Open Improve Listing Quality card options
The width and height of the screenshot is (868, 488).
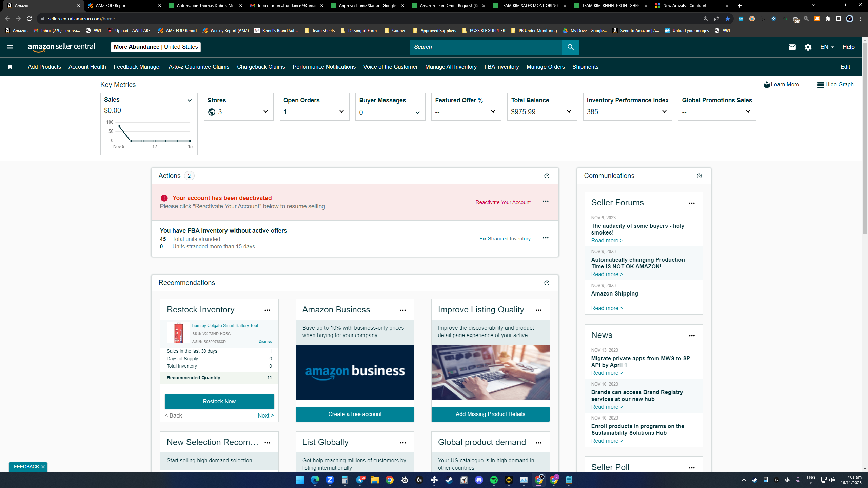point(538,310)
